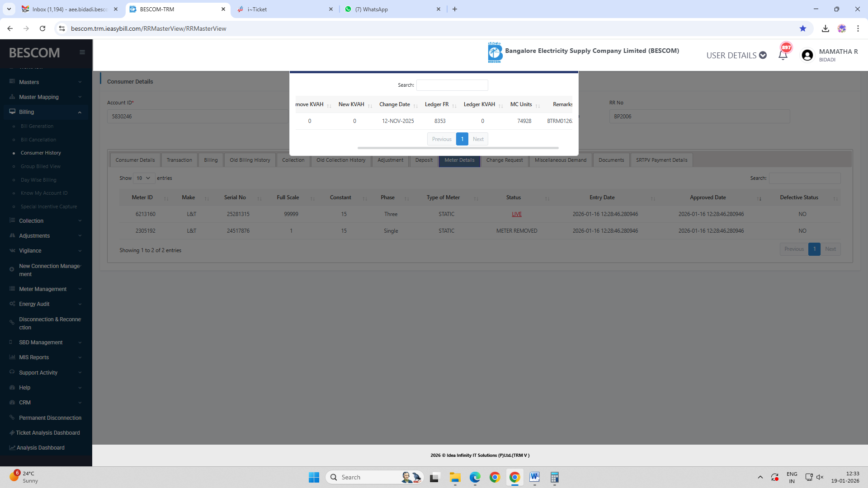This screenshot has height=488, width=868.
Task: Click the BESCOM logo in header
Action: pyautogui.click(x=495, y=52)
